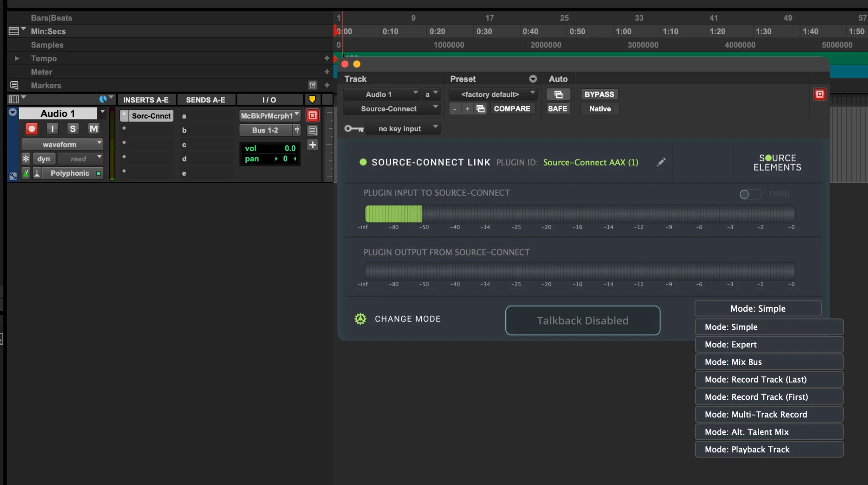This screenshot has height=485, width=868.
Task: Mute the Audio 1 track
Action: pos(94,129)
